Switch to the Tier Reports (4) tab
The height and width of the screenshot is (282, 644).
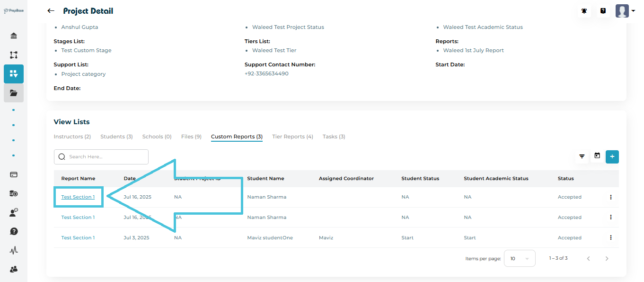(292, 136)
